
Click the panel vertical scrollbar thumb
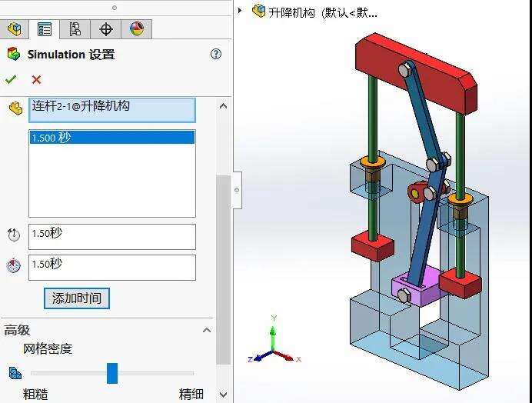[x=223, y=270]
